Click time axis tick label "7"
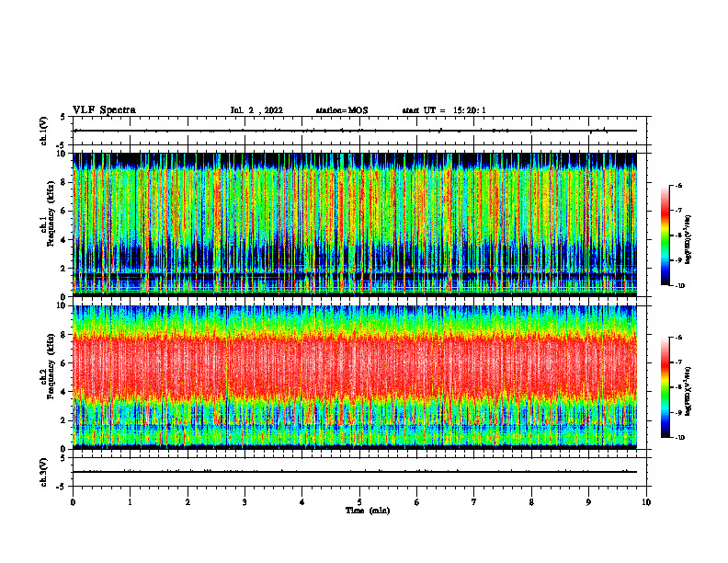Image resolution: width=728 pixels, height=563 pixels. pyautogui.click(x=474, y=502)
